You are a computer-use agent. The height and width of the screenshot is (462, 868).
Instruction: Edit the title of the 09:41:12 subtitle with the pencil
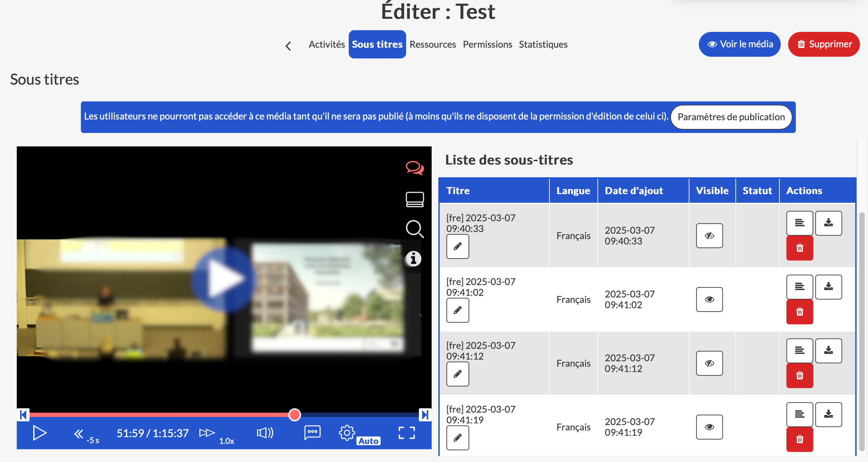pos(457,374)
